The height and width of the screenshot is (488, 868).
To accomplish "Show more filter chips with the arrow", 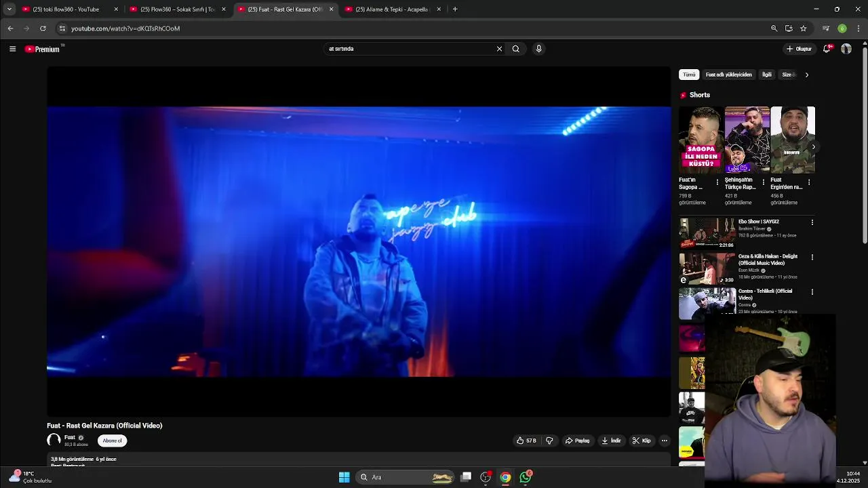I will point(807,75).
